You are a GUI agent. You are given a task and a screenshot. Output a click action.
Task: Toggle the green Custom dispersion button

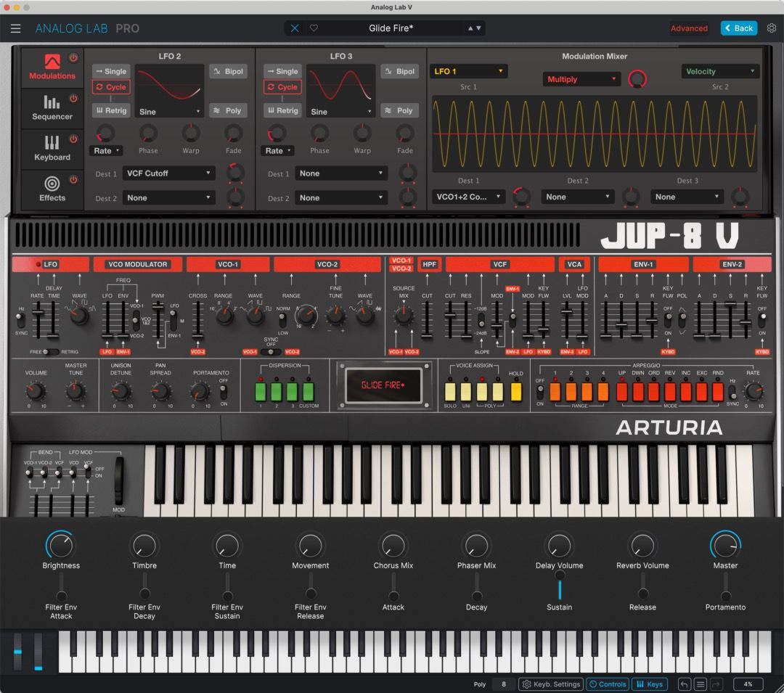(x=309, y=392)
